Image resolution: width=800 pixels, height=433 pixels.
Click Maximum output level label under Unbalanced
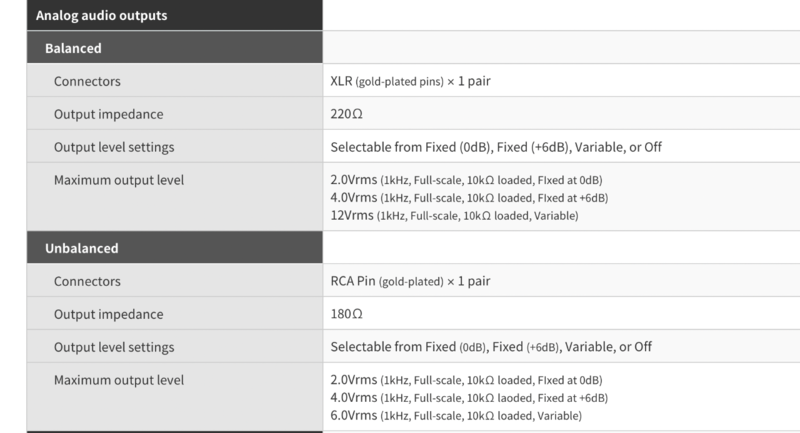[118, 380]
